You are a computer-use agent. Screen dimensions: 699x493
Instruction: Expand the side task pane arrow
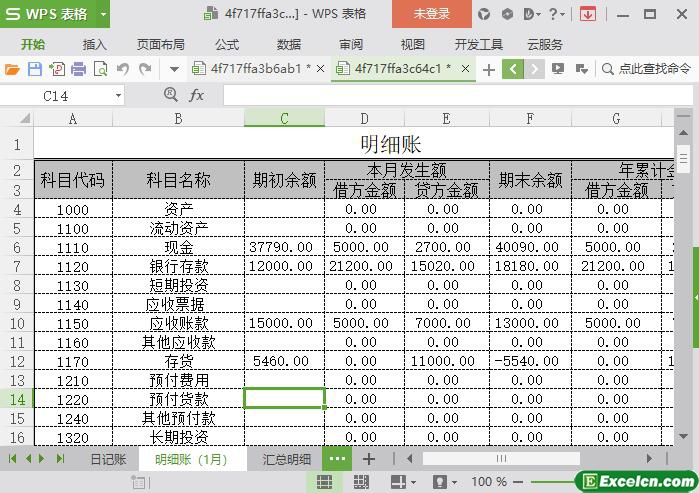pos(696,297)
